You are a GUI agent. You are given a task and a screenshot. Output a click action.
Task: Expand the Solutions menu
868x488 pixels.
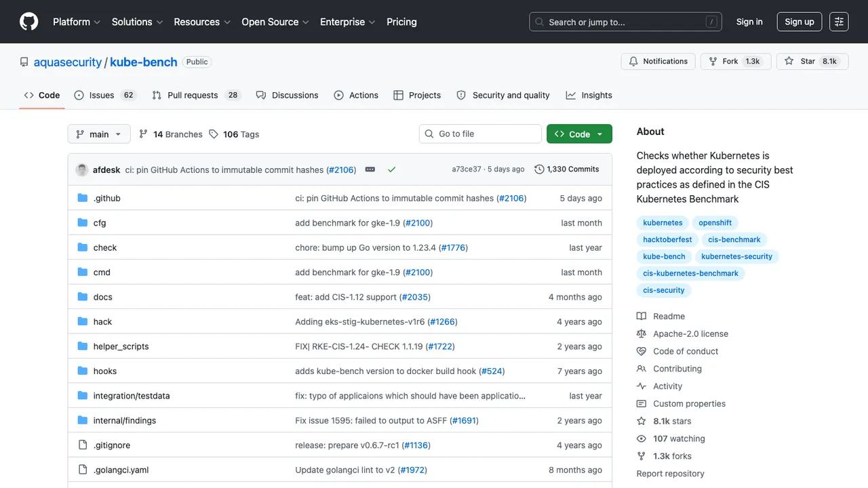(x=138, y=22)
